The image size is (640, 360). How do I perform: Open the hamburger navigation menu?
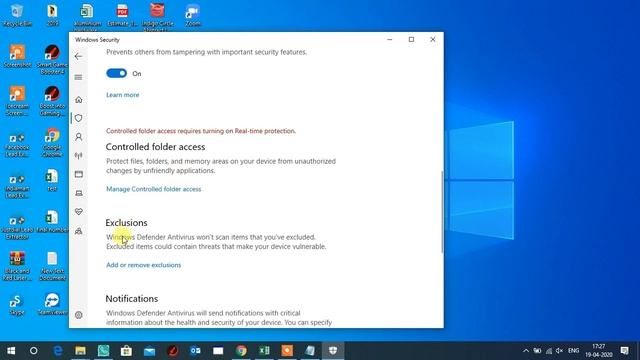coord(78,77)
